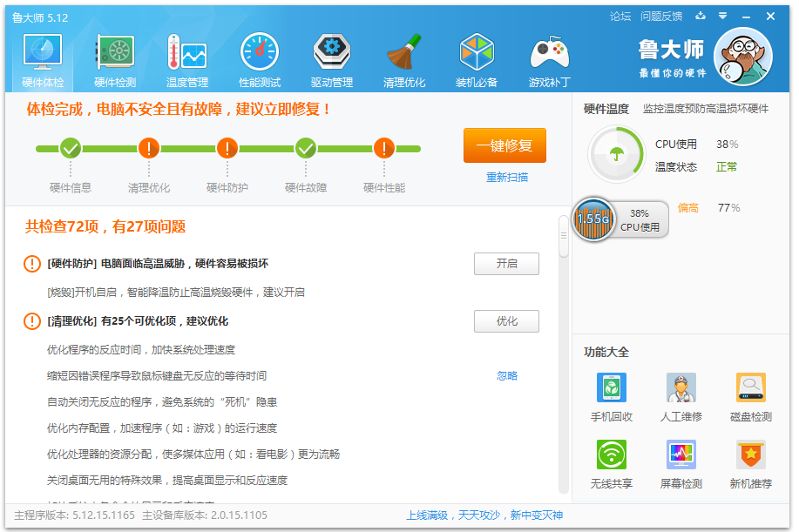Click the 忽略 ignore link
Image resolution: width=799 pixels, height=532 pixels.
(507, 376)
